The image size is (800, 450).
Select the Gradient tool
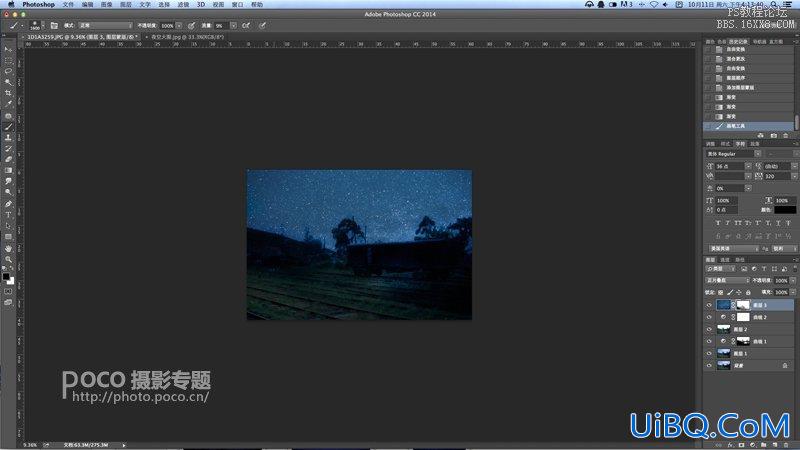(8, 170)
